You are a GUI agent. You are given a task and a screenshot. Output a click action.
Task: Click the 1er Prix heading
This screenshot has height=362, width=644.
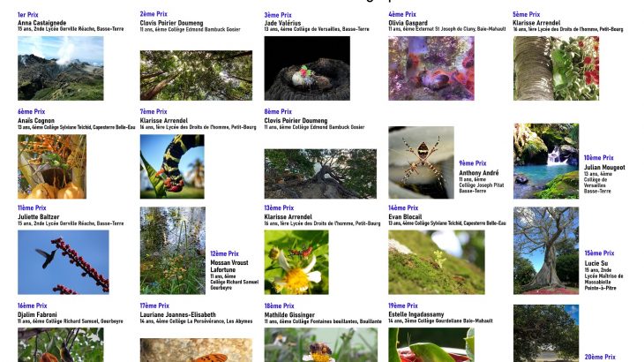pos(28,14)
